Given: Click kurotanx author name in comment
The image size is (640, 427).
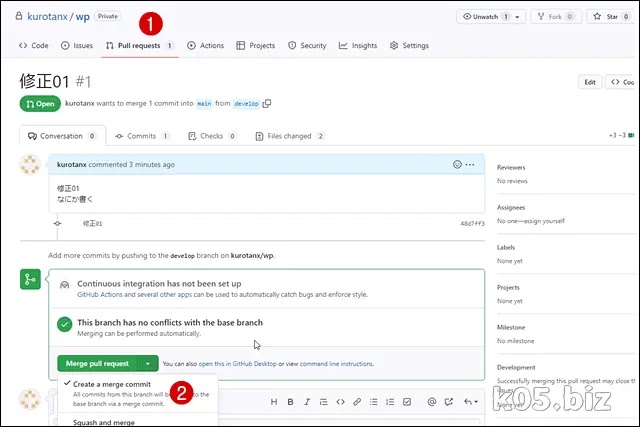Looking at the screenshot, I should (x=71, y=165).
